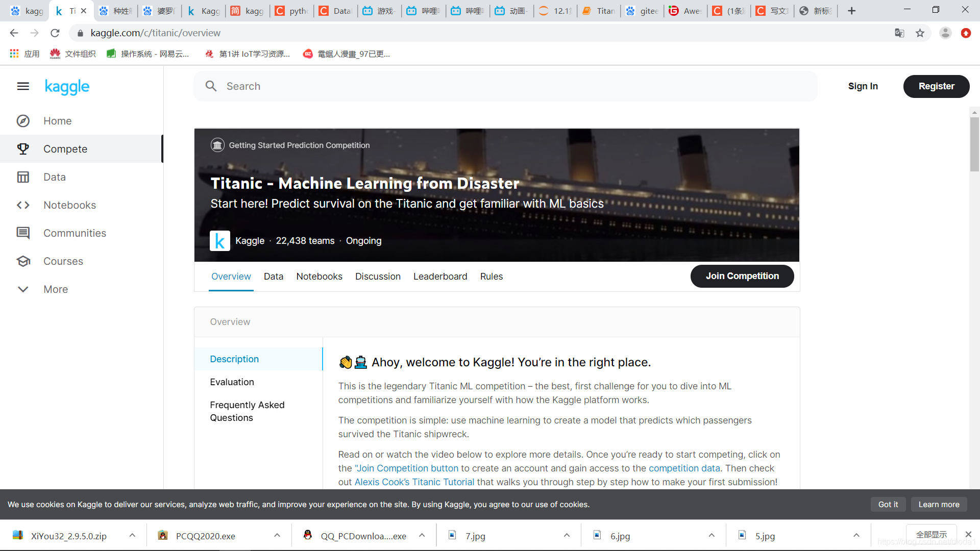
Task: Open downloaded file 7.jpg
Action: [x=475, y=536]
